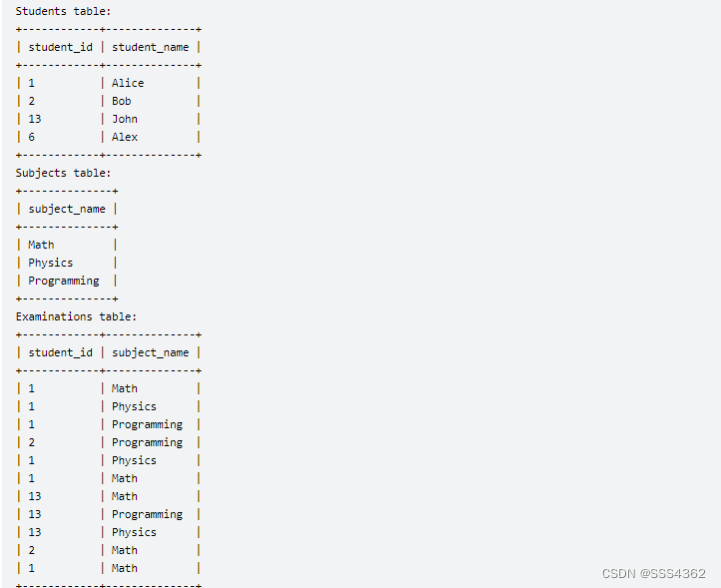Select the name John in Students table
This screenshot has width=721, height=588.
[x=125, y=119]
